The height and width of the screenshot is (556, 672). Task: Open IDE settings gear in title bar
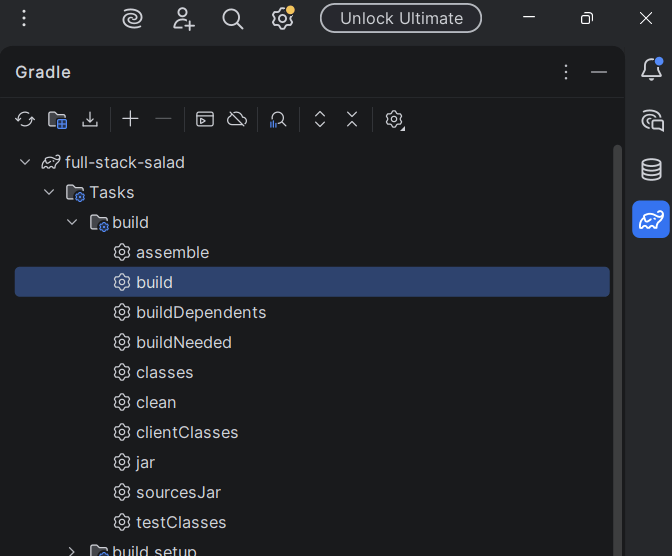[282, 18]
